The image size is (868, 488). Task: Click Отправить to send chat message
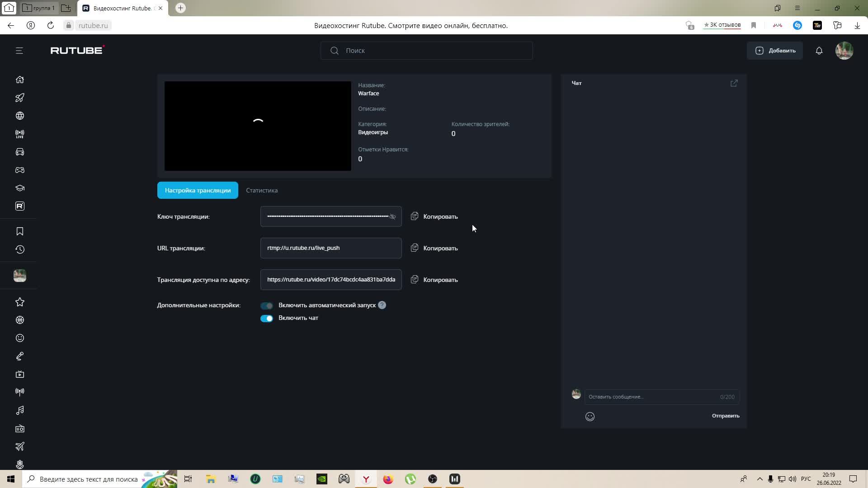point(725,416)
